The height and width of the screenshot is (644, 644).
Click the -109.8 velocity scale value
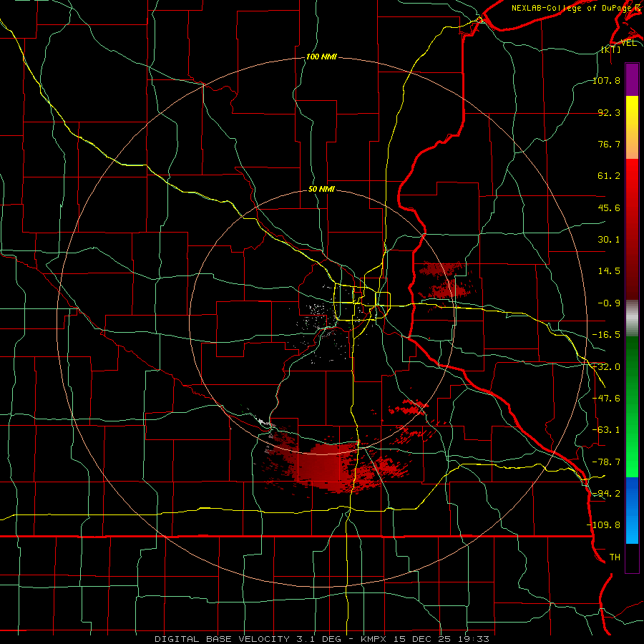604,525
